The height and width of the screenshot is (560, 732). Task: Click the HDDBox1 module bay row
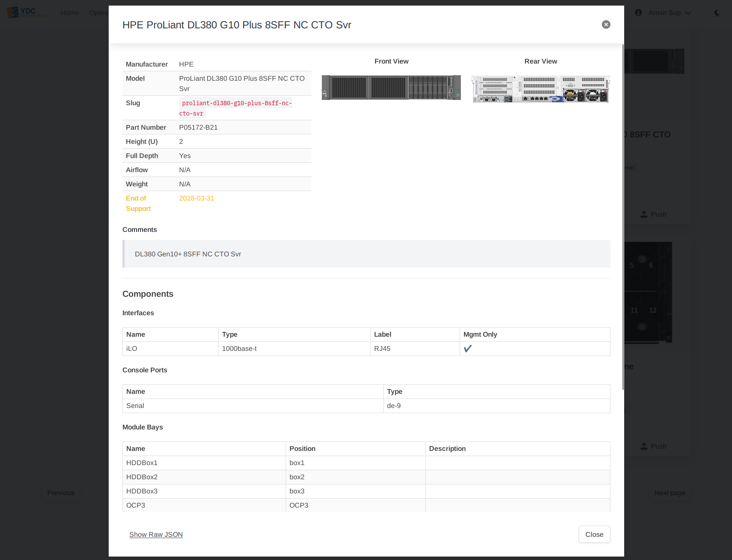pyautogui.click(x=366, y=463)
